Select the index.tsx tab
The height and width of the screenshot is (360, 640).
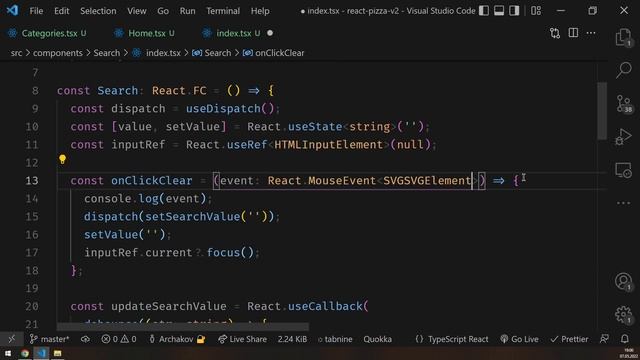pos(233,33)
